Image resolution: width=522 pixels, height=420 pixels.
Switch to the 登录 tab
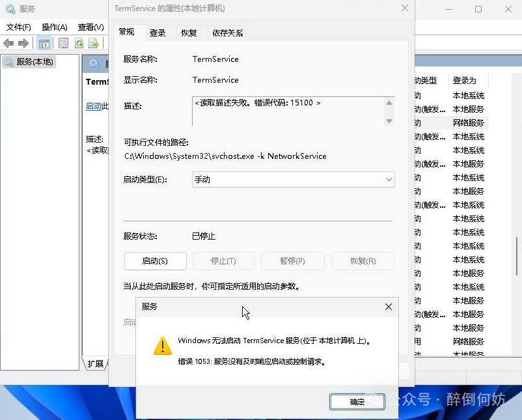point(158,33)
